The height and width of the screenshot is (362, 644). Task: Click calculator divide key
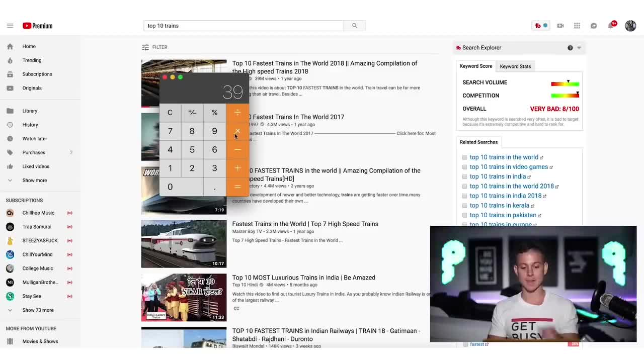[x=237, y=113]
